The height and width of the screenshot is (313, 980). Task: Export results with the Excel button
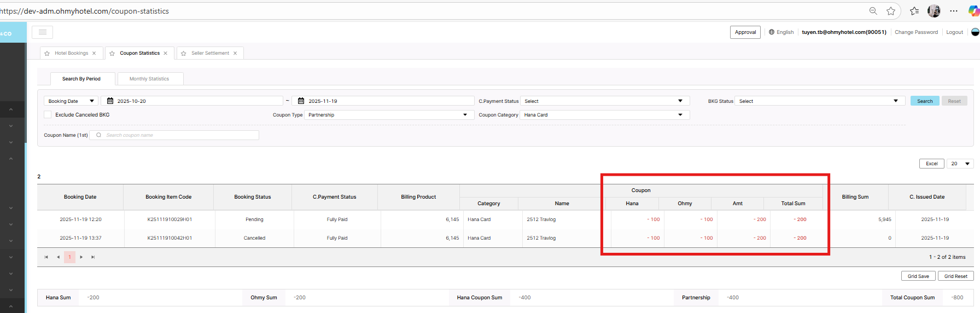coord(931,164)
